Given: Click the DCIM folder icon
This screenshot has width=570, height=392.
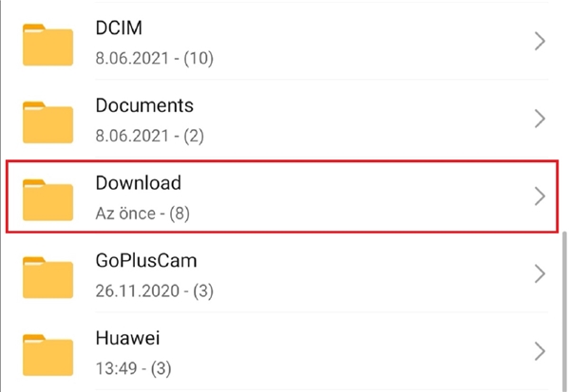Looking at the screenshot, I should 47,43.
